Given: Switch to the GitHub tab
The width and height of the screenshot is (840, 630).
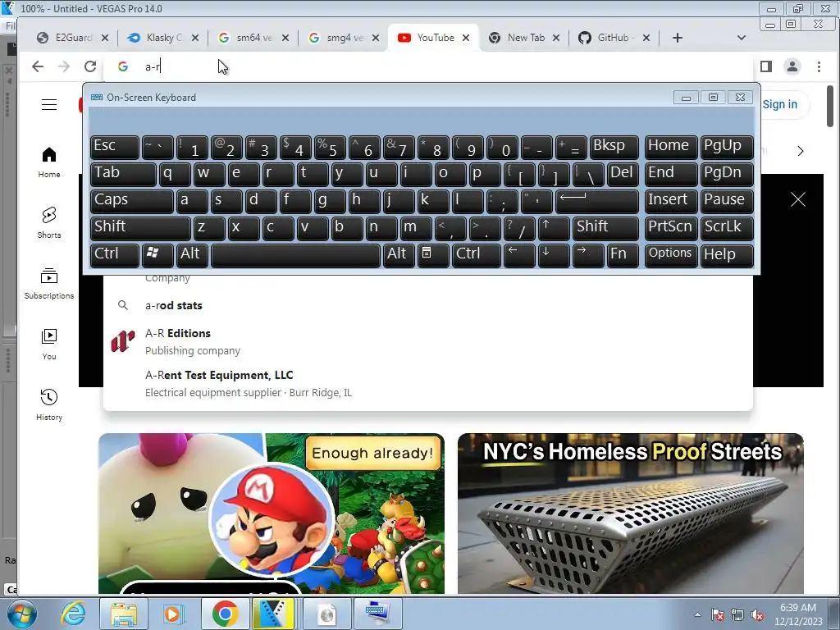Looking at the screenshot, I should (x=614, y=38).
